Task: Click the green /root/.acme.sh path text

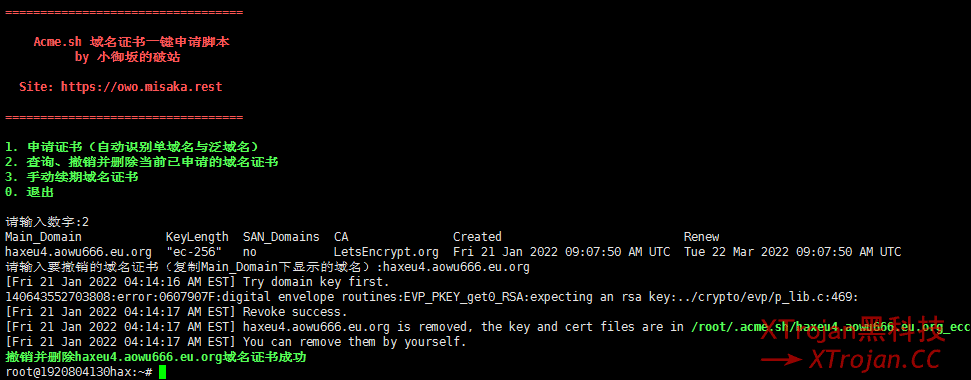Action: [x=831, y=327]
